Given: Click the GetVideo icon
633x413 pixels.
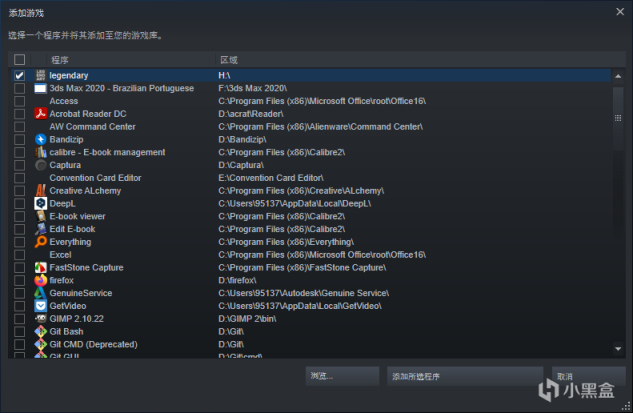Looking at the screenshot, I should (40, 306).
